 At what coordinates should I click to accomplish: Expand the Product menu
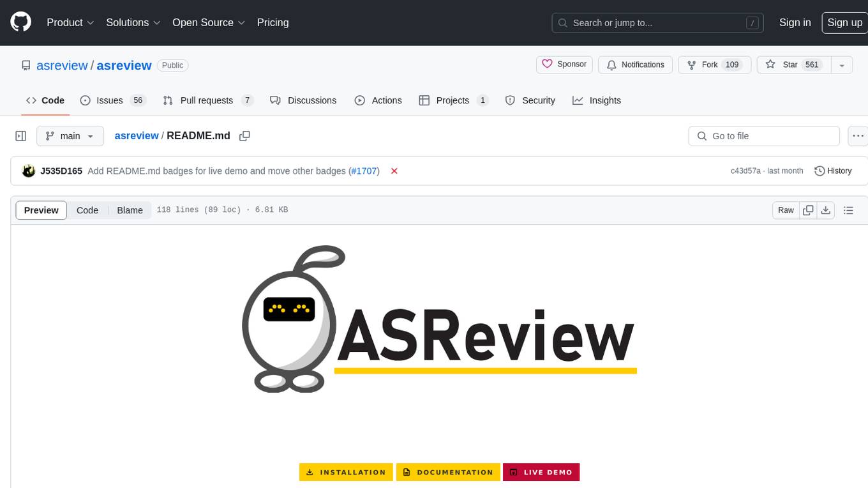(70, 22)
